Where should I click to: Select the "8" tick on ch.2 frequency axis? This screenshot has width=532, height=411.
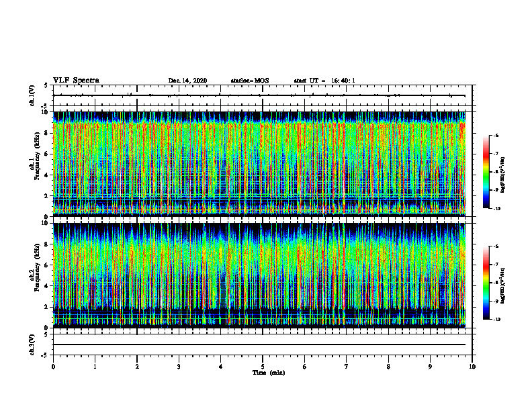(47, 244)
